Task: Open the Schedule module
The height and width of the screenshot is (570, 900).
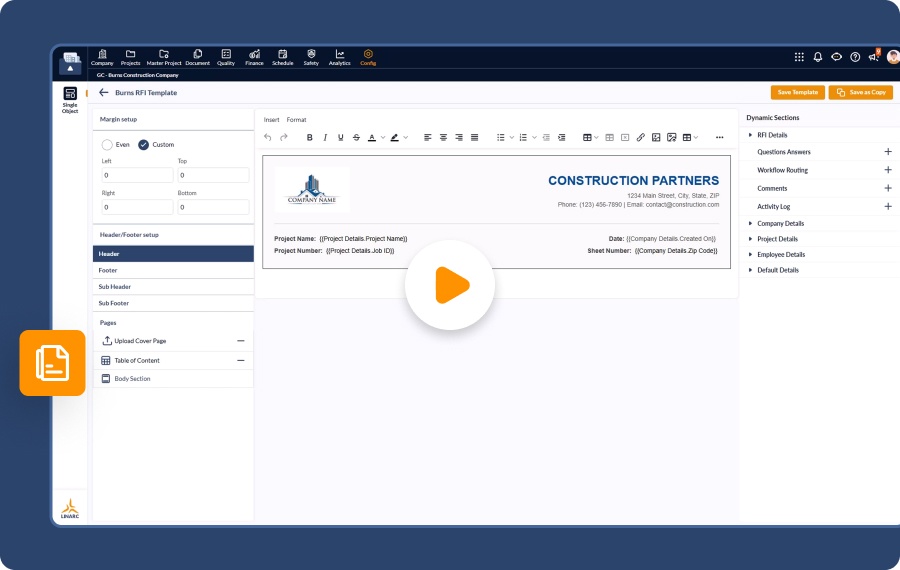Action: [x=282, y=57]
